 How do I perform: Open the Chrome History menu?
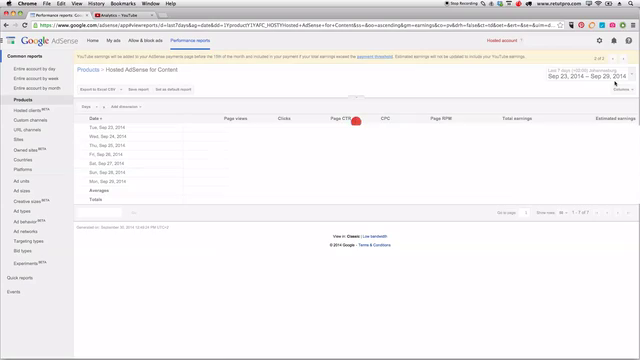point(96,4)
